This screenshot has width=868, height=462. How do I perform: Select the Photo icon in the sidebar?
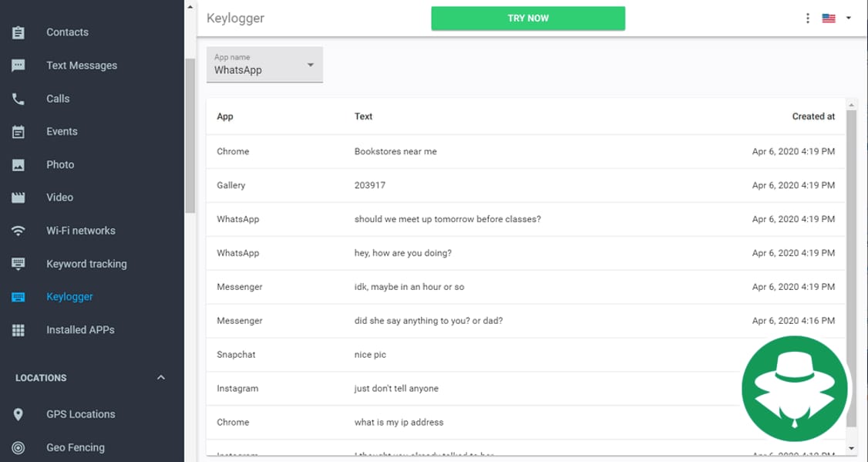tap(19, 164)
